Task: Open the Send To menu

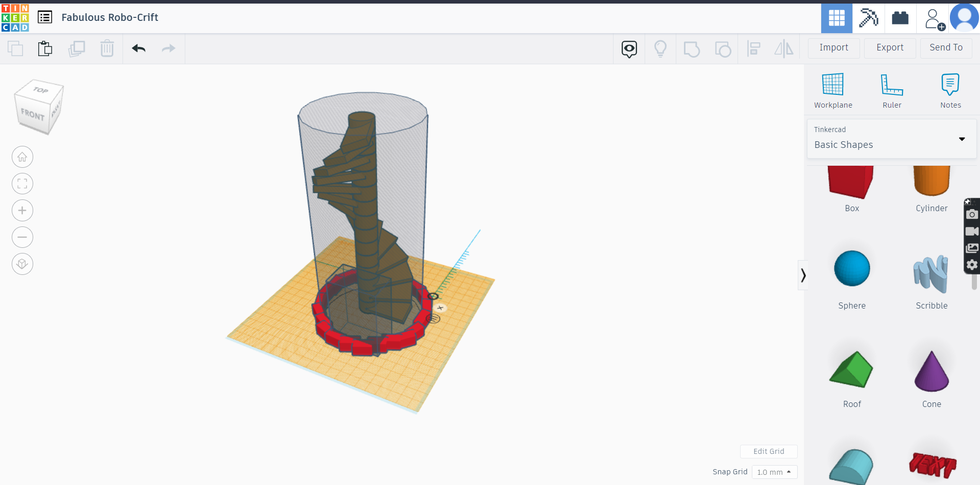Action: (945, 47)
